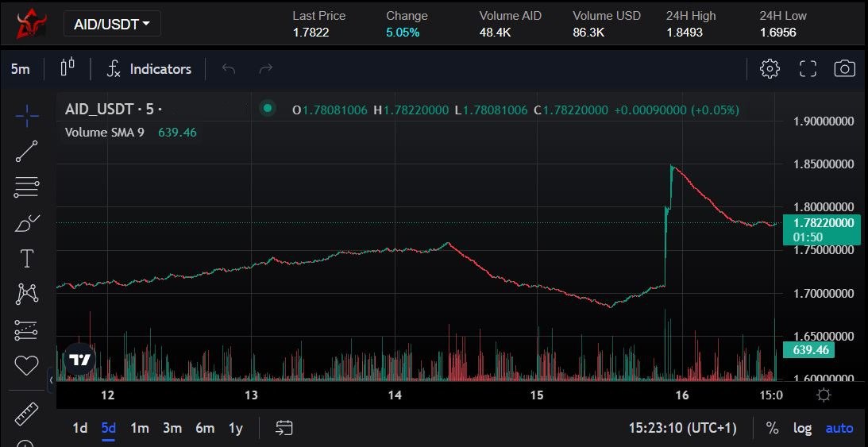Click the red bull exchange logo

tap(30, 24)
